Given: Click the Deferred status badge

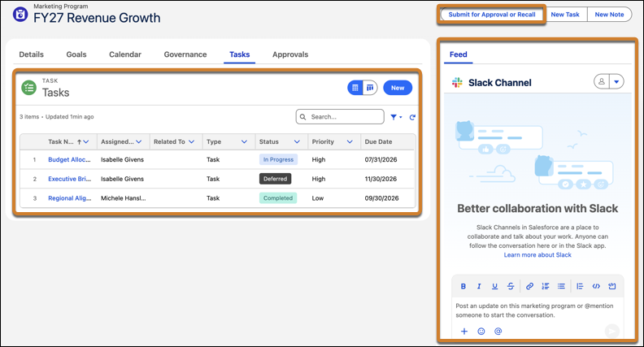Looking at the screenshot, I should [275, 179].
